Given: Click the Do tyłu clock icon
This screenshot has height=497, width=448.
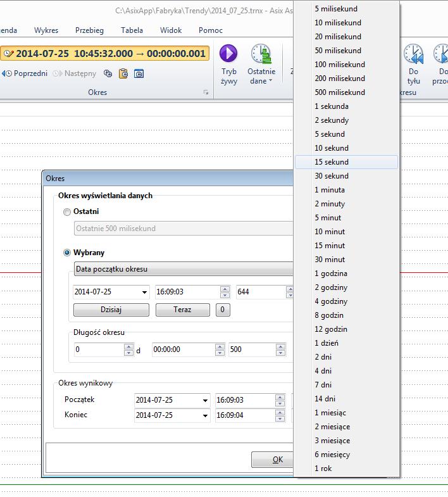Looking at the screenshot, I should 413,54.
